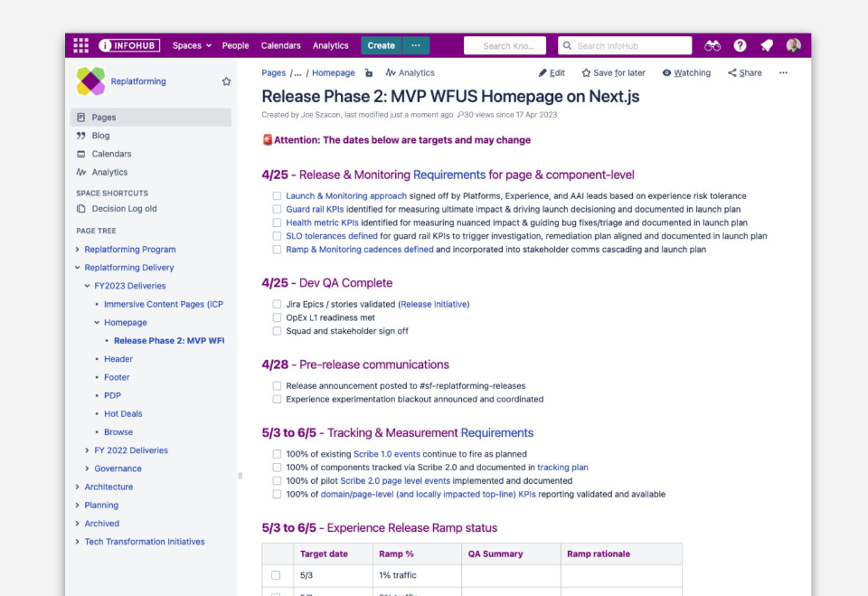
Task: Open recently viewed binoculars icon
Action: (x=712, y=45)
